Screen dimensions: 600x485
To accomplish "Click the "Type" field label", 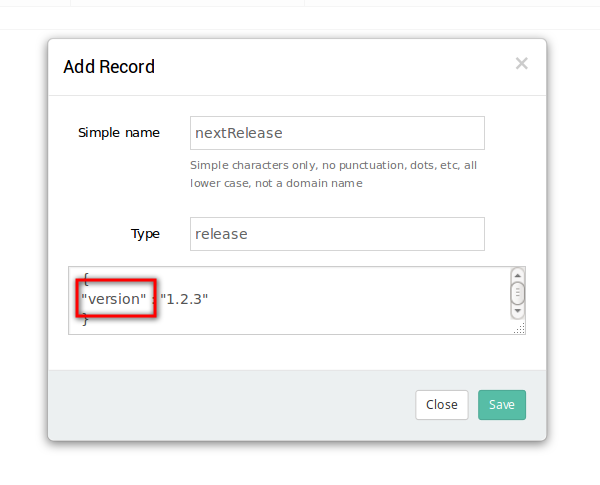I will (145, 234).
